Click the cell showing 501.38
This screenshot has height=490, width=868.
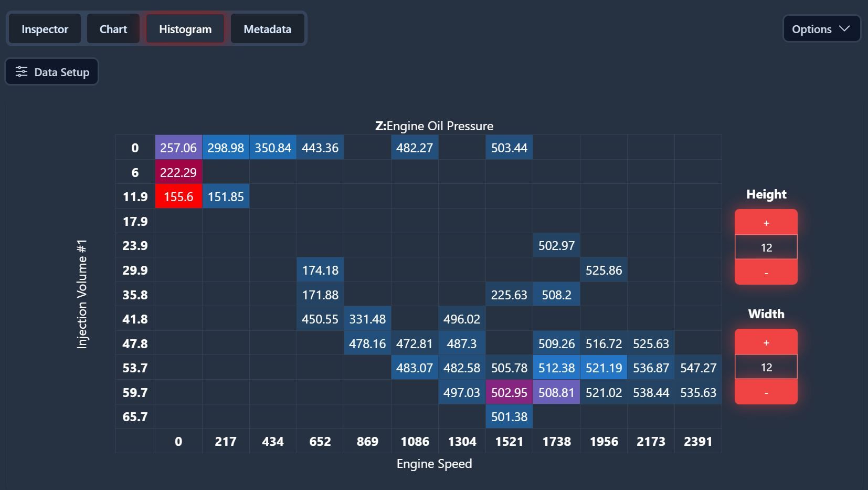coord(509,416)
